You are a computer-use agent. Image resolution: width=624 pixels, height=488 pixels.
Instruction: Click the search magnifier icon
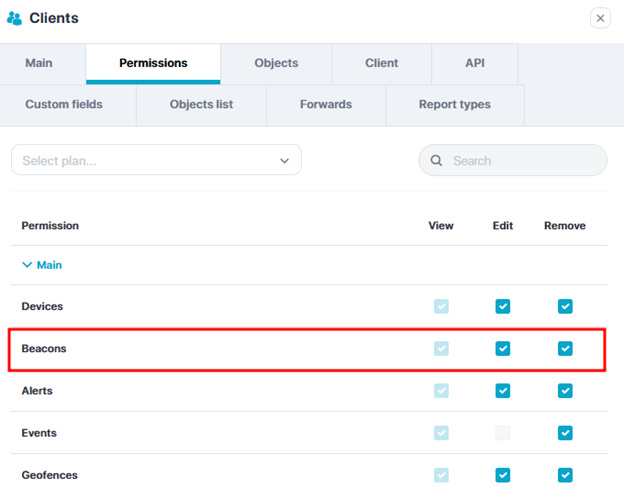click(x=436, y=160)
